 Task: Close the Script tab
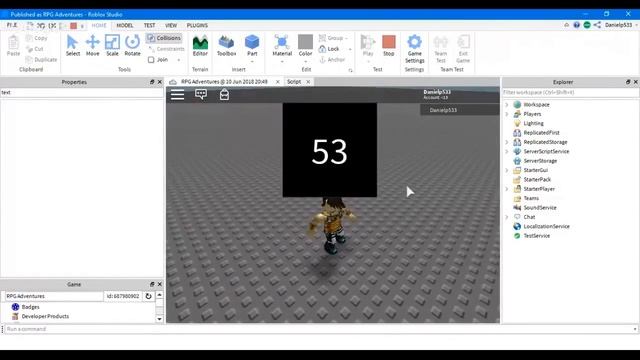coord(308,82)
